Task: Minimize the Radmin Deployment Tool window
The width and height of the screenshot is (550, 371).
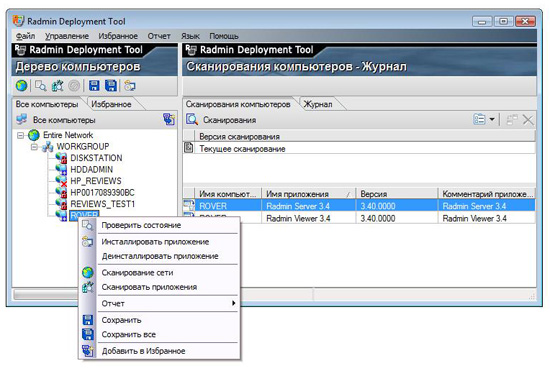Action: point(482,22)
